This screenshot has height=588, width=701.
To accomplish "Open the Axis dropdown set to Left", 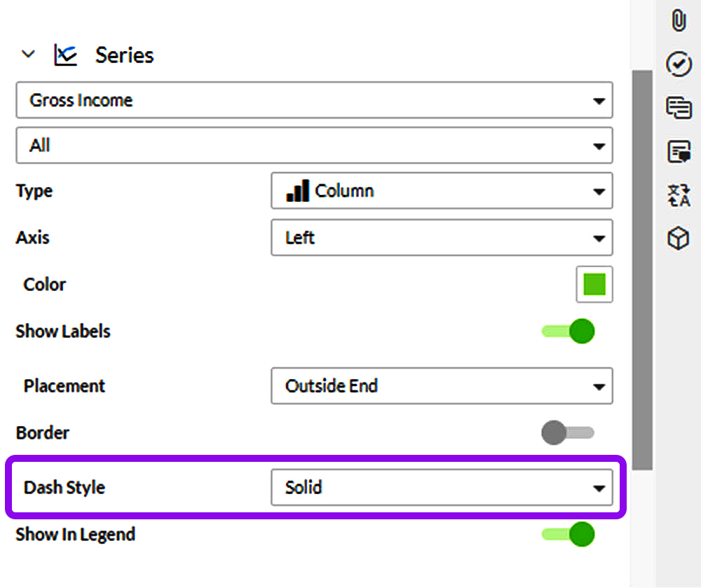I will [x=442, y=238].
